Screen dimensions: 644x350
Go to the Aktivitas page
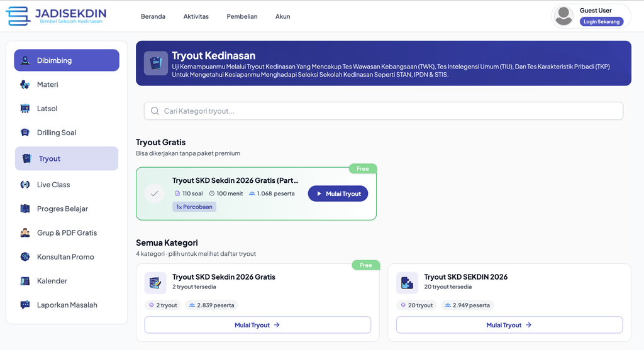pyautogui.click(x=196, y=16)
